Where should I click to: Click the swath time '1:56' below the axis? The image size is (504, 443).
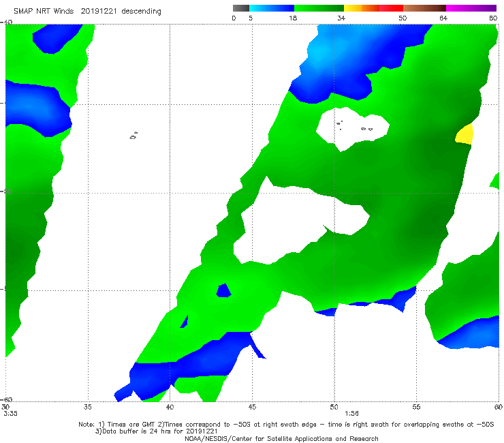tap(351, 414)
